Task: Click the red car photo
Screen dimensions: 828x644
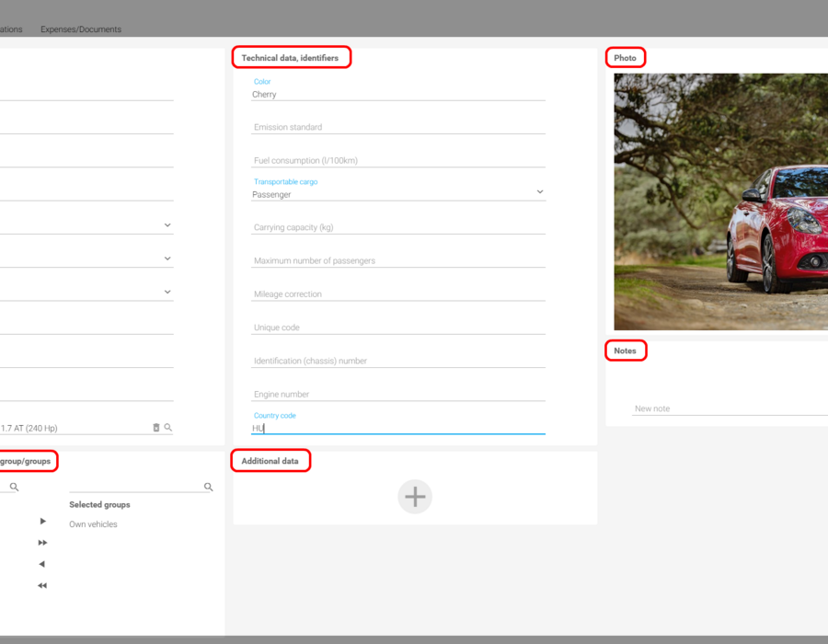Action: (x=720, y=201)
